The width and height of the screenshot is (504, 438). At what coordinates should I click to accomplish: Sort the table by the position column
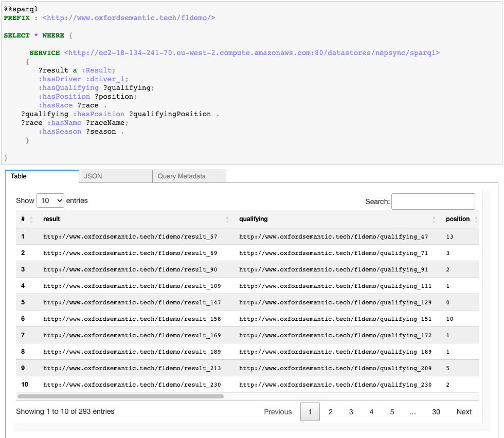[x=458, y=219]
